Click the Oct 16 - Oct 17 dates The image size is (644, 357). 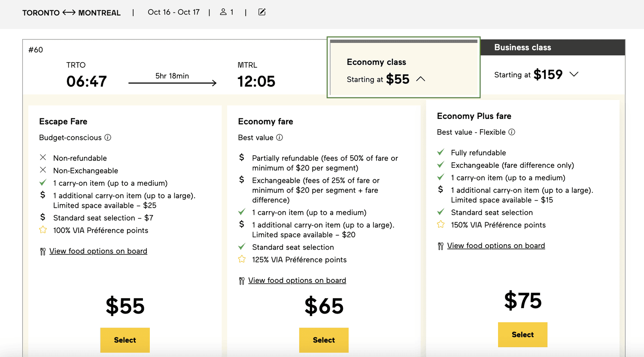173,12
